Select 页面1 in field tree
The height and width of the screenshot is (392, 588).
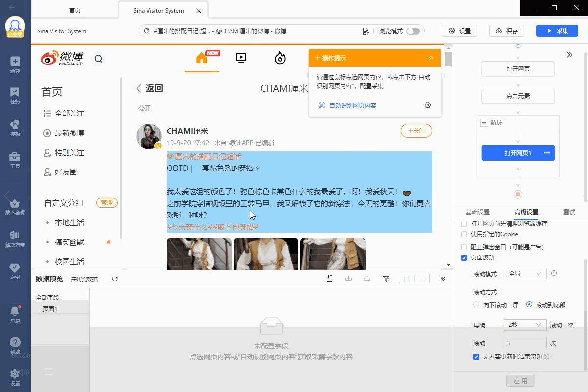click(x=50, y=309)
